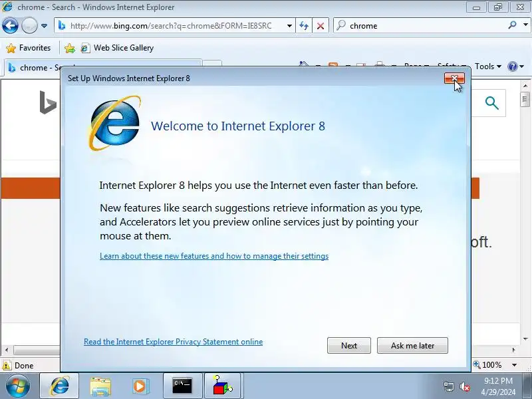The height and width of the screenshot is (399, 532).
Task: Click the horizontal scrollbar left arrow
Action: tap(7, 350)
